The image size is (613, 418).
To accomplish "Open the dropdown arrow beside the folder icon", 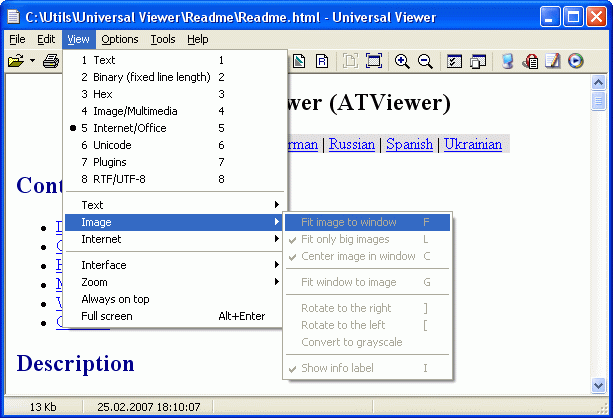I will click(x=32, y=61).
